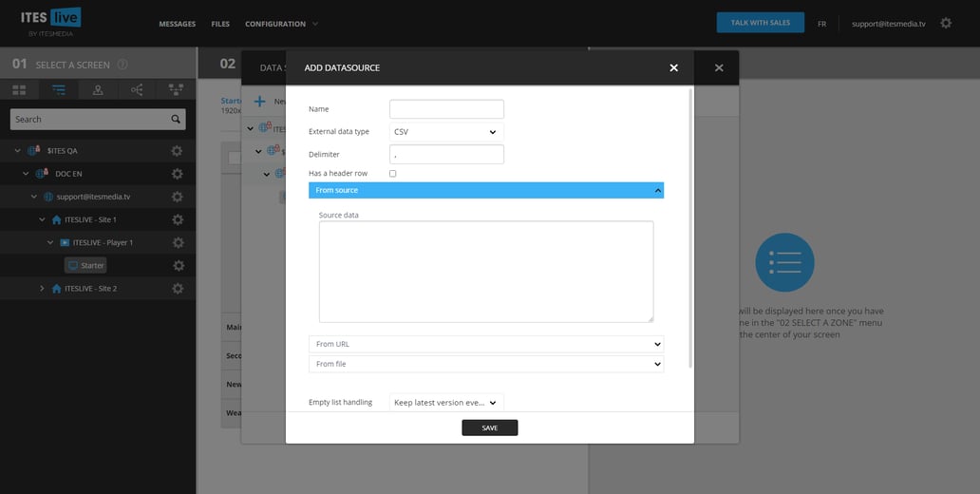980x494 pixels.
Task: Open settings gear for $ITES QA
Action: pyautogui.click(x=177, y=151)
